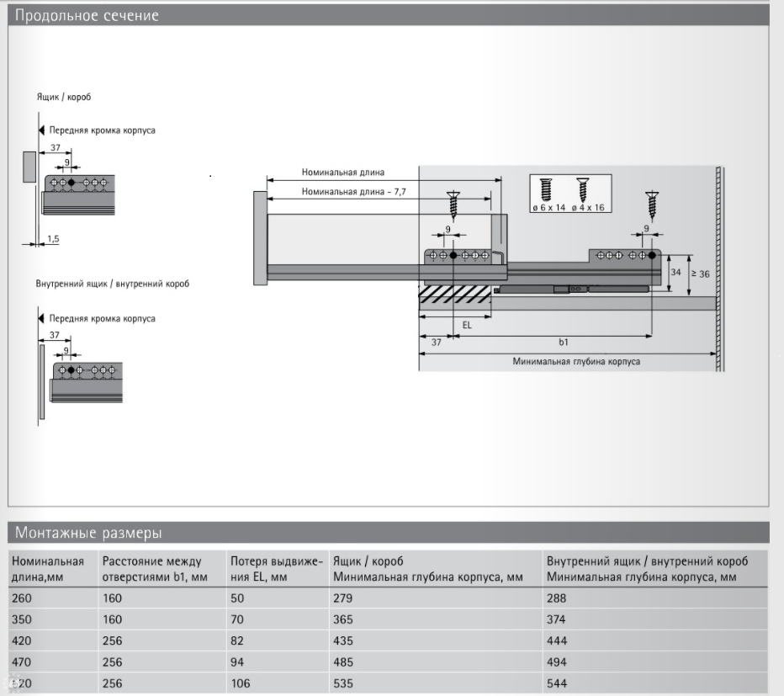Click nominal length cell "350"
Viewport: 784px width, 696px height.
pyautogui.click(x=22, y=619)
